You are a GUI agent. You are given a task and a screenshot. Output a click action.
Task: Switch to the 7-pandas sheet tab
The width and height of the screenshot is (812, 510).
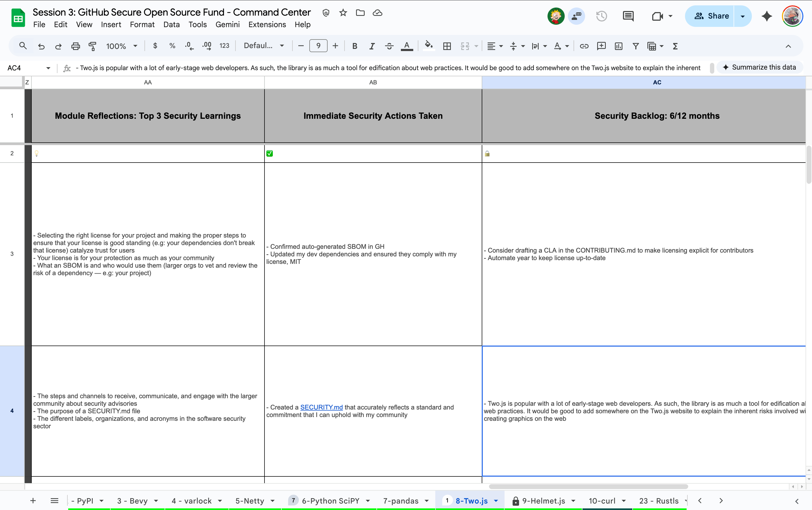pos(400,501)
